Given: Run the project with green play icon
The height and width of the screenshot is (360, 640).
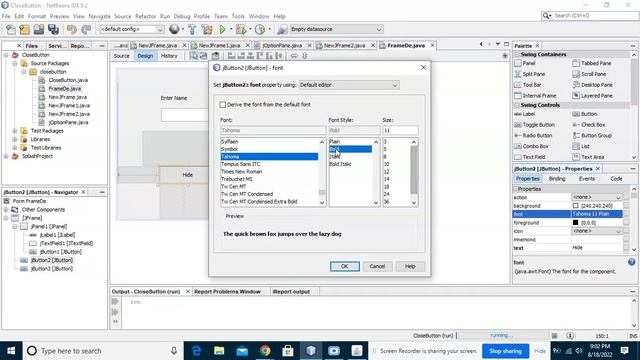Looking at the screenshot, I should [222, 29].
